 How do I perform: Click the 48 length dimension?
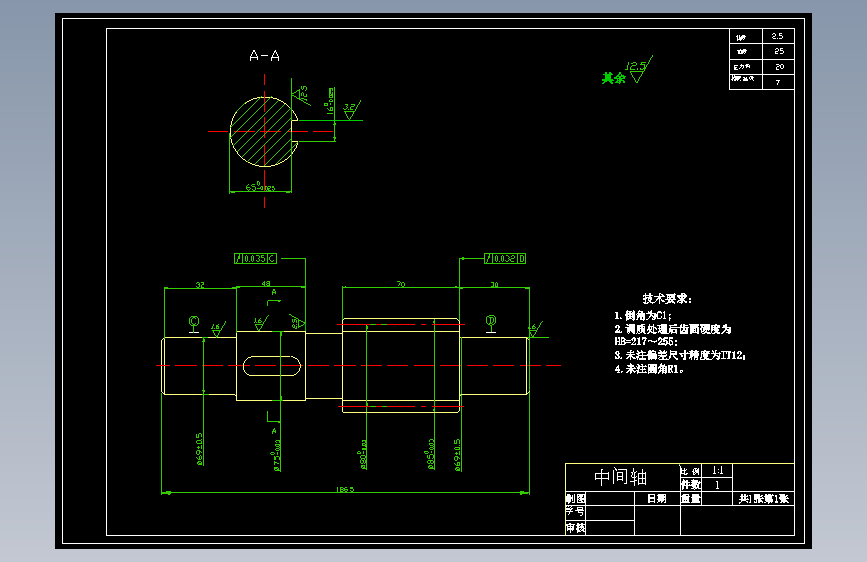point(266,284)
